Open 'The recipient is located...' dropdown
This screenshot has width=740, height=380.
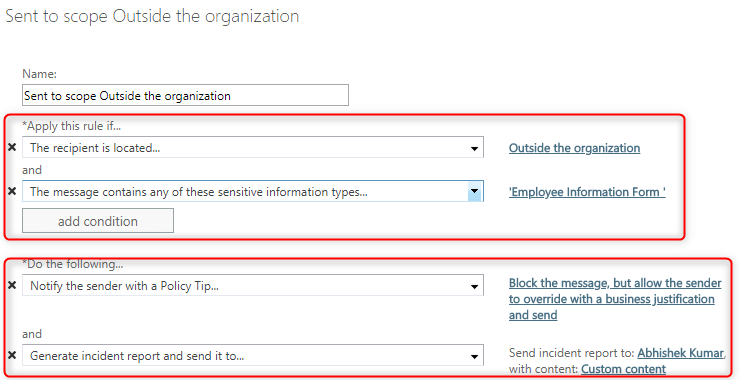252,147
